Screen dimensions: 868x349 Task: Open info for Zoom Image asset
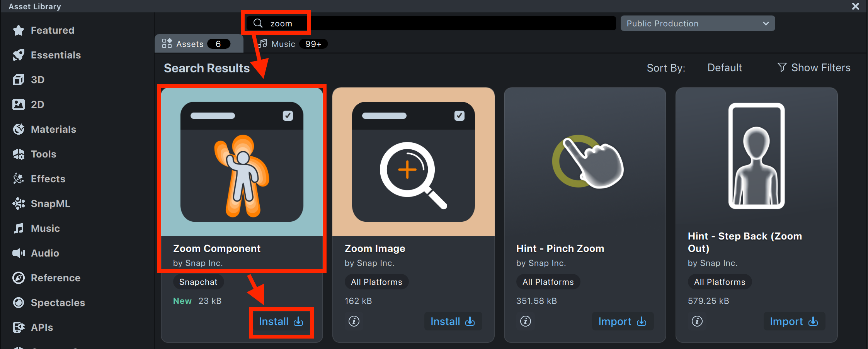[x=354, y=321]
